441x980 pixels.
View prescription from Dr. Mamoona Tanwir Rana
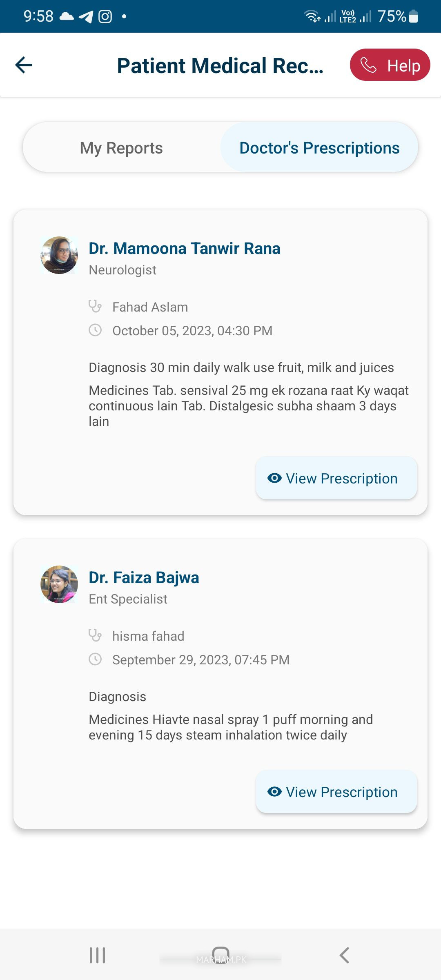[336, 478]
